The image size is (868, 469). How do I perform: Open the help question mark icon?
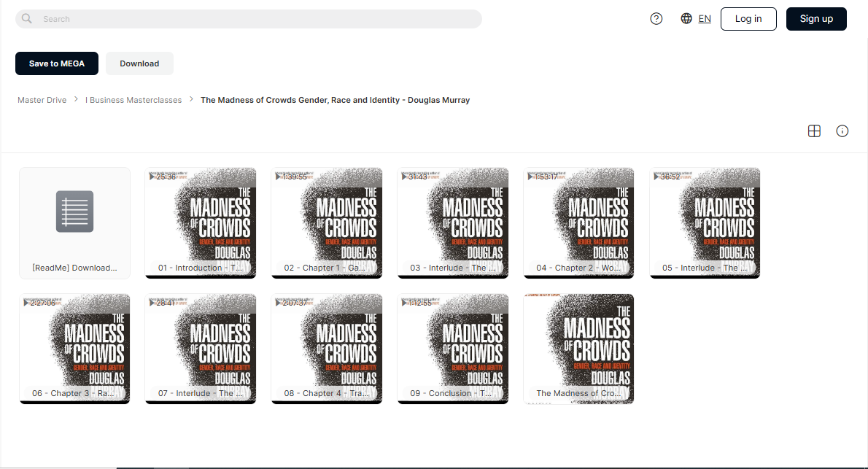(656, 19)
